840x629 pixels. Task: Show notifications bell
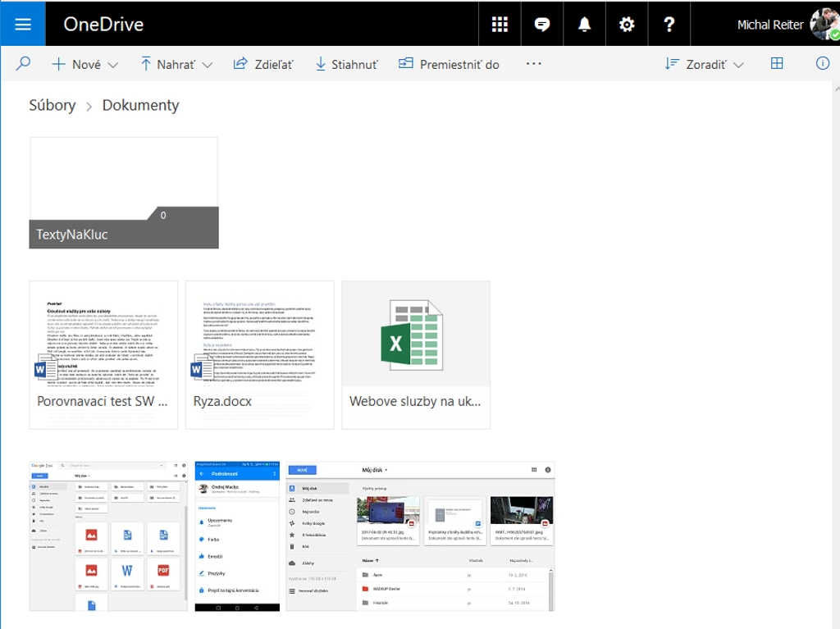[585, 24]
